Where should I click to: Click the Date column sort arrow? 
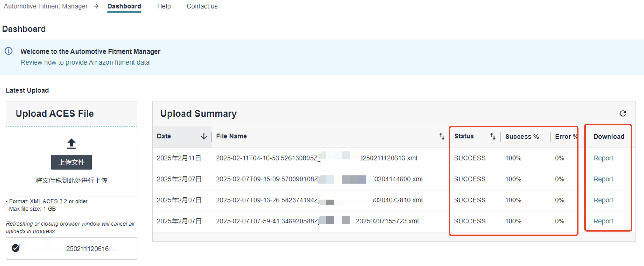click(204, 136)
